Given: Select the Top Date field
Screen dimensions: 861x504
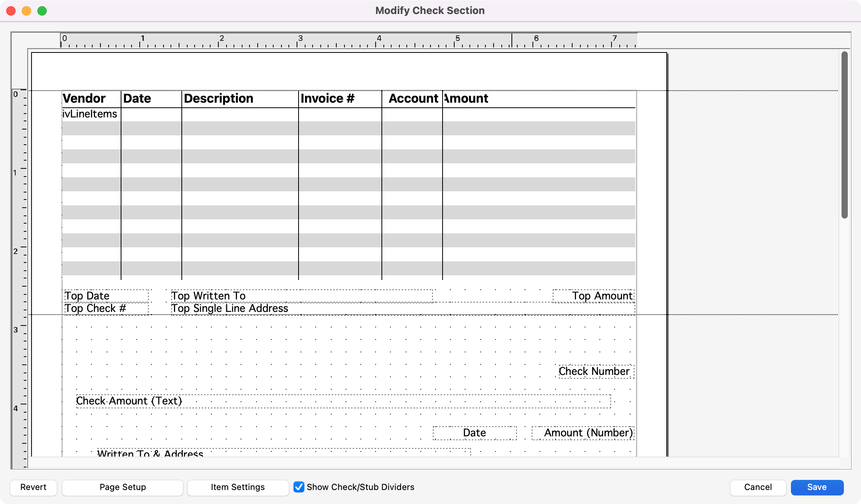Looking at the screenshot, I should click(x=106, y=296).
